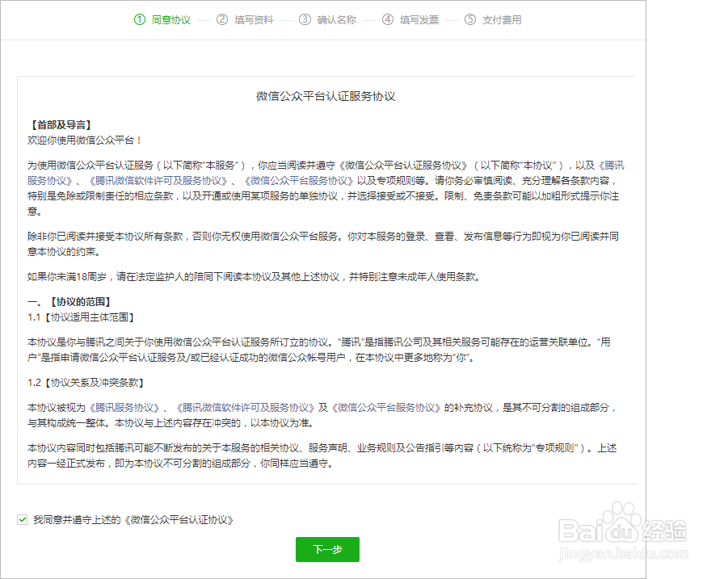Click the 1.2【协议关系及冲突条款】 subheading
Image resolution: width=728 pixels, height=579 pixels.
pyautogui.click(x=87, y=383)
